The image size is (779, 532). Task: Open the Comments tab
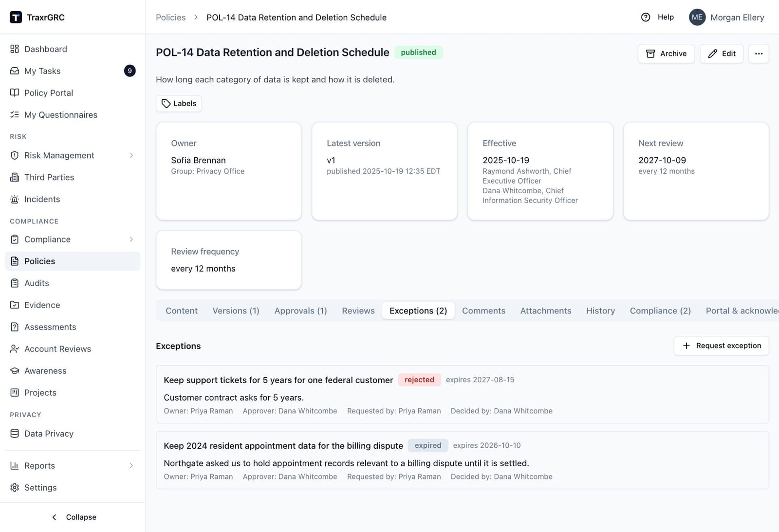pyautogui.click(x=483, y=311)
